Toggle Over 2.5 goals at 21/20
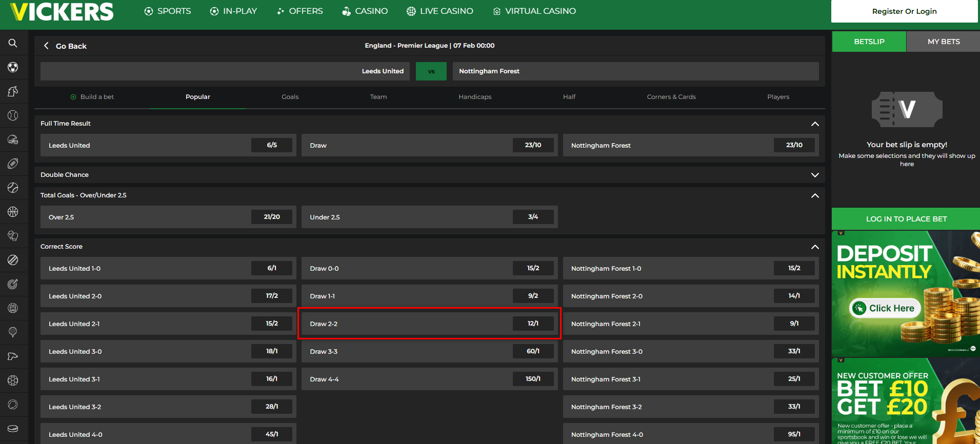This screenshot has height=444, width=980. point(168,217)
